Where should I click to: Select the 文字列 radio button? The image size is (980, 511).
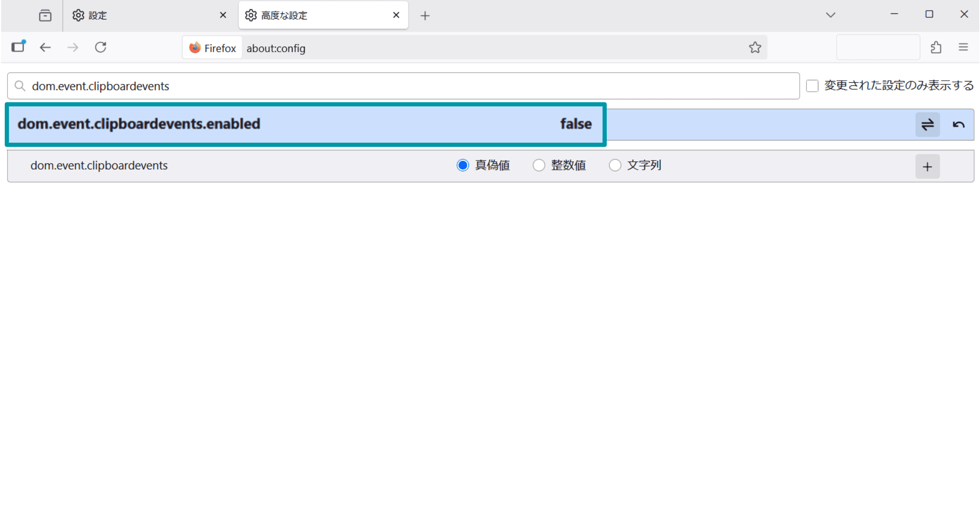[x=615, y=165]
